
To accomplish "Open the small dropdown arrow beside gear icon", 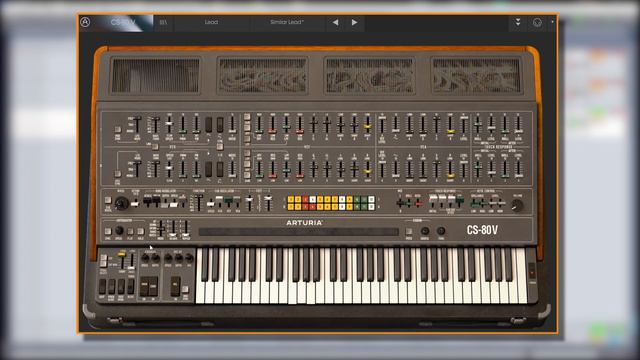I will 553,22.
